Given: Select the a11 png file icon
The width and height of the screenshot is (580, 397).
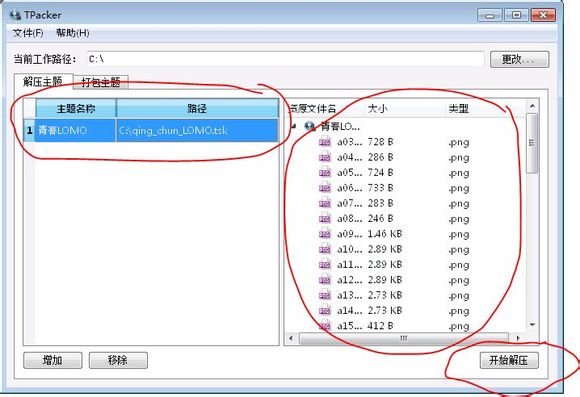Looking at the screenshot, I should pos(325,265).
